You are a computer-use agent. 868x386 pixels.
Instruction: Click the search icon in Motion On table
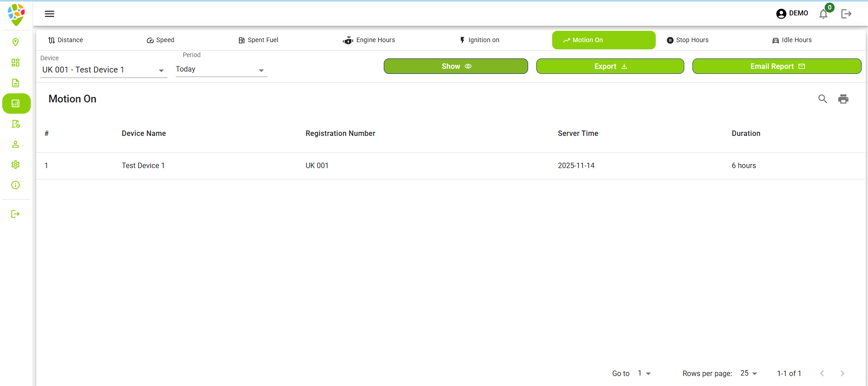coord(822,99)
